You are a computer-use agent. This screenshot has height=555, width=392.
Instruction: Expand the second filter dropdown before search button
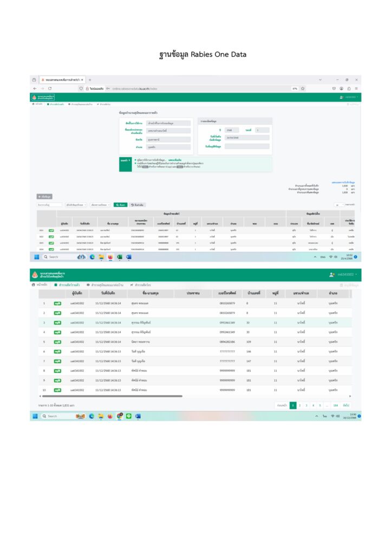point(100,205)
